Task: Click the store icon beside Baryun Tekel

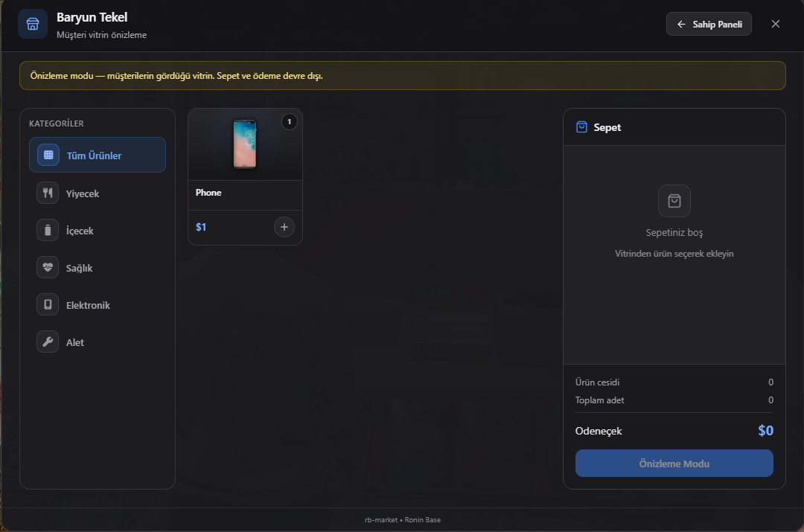Action: click(x=33, y=24)
